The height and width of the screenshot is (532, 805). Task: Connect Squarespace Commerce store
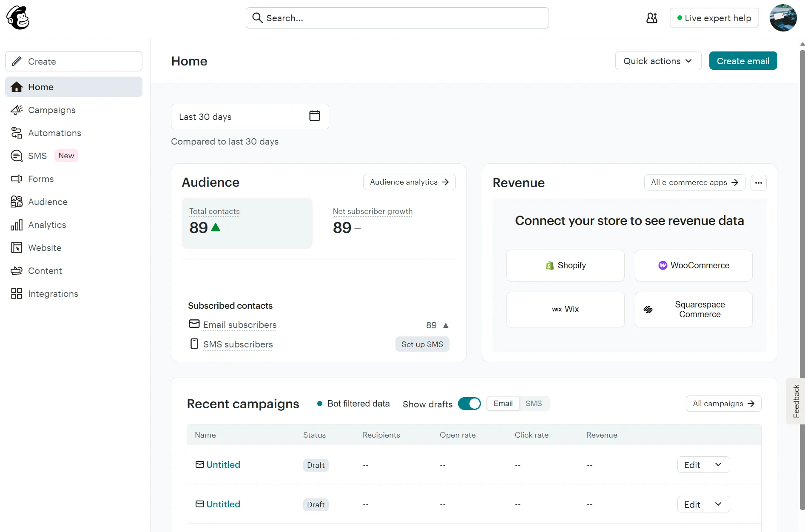tap(694, 309)
